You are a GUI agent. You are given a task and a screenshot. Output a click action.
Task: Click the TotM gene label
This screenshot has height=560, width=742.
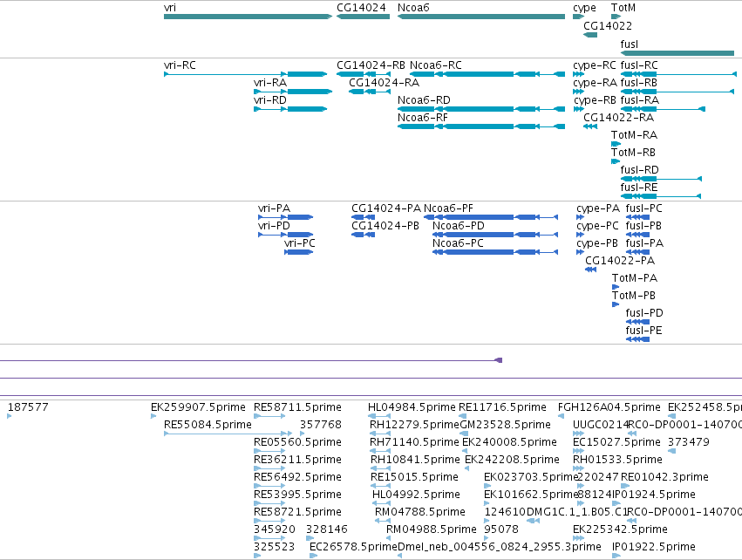pyautogui.click(x=623, y=8)
